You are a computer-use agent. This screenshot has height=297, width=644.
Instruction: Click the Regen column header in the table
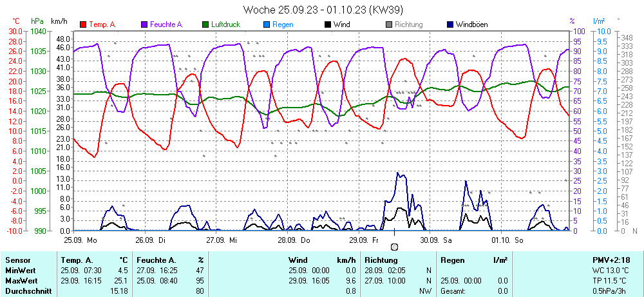point(452,260)
